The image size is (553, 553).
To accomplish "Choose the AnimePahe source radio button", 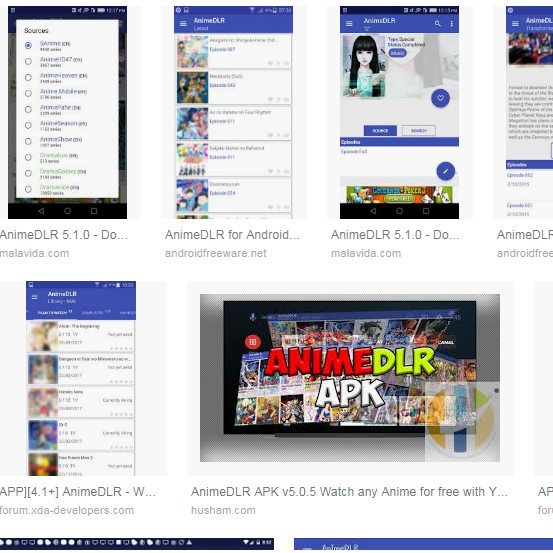I will (x=28, y=109).
